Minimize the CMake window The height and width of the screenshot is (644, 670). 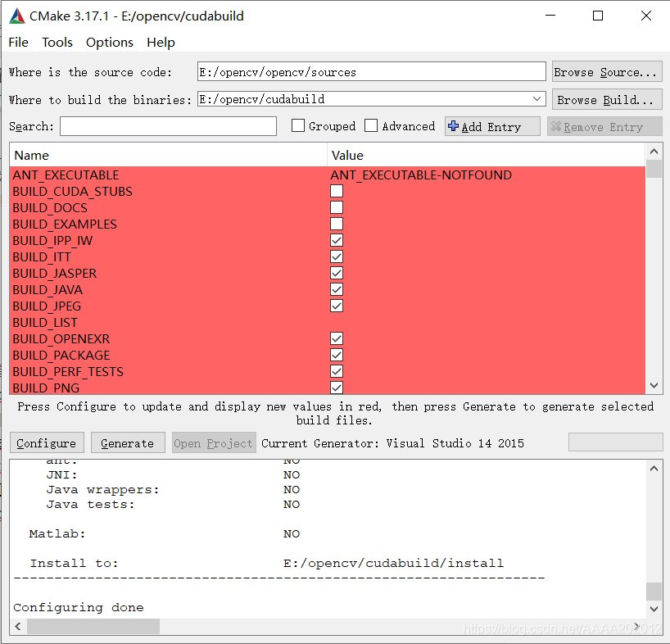pyautogui.click(x=550, y=16)
